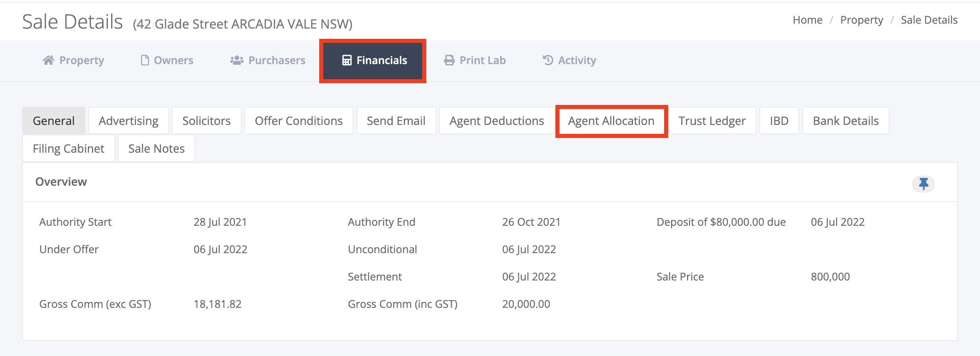Open the Filing Cabinet tab
980x356 pixels.
point(69,149)
